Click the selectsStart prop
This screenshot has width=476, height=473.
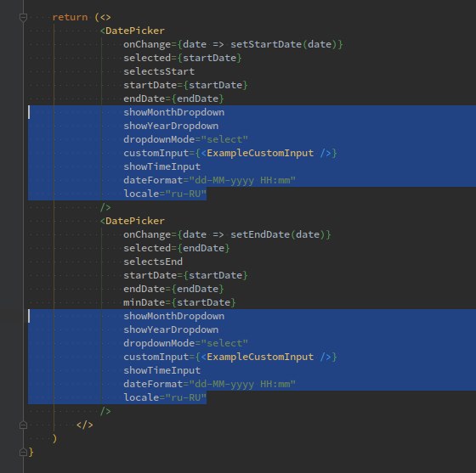point(159,71)
